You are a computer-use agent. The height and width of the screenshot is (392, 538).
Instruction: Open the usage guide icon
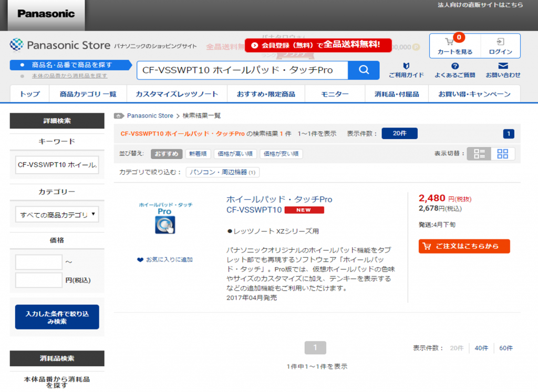point(406,66)
